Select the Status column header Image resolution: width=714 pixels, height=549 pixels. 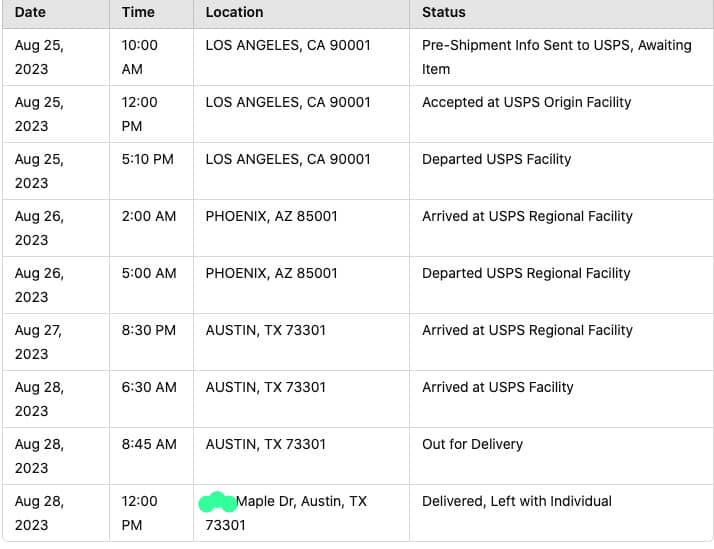(x=443, y=12)
